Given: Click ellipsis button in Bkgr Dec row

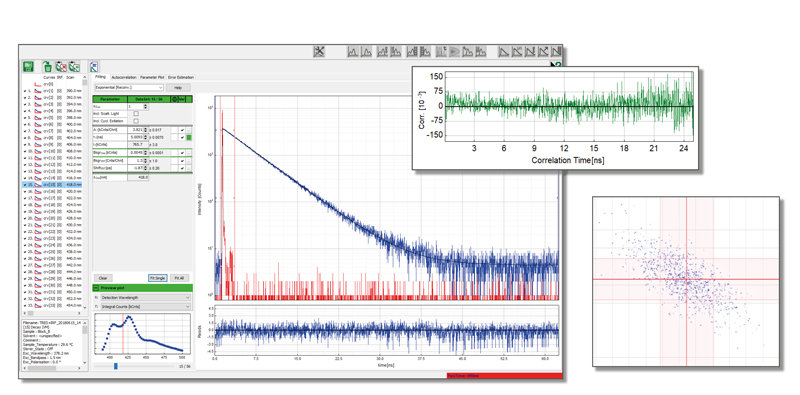Looking at the screenshot, I should point(189,153).
